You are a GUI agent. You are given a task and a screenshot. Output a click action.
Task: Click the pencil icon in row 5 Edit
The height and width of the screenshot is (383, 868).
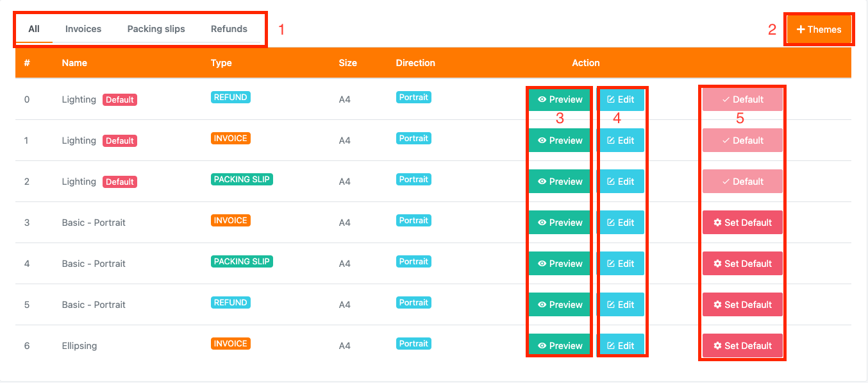click(x=610, y=305)
